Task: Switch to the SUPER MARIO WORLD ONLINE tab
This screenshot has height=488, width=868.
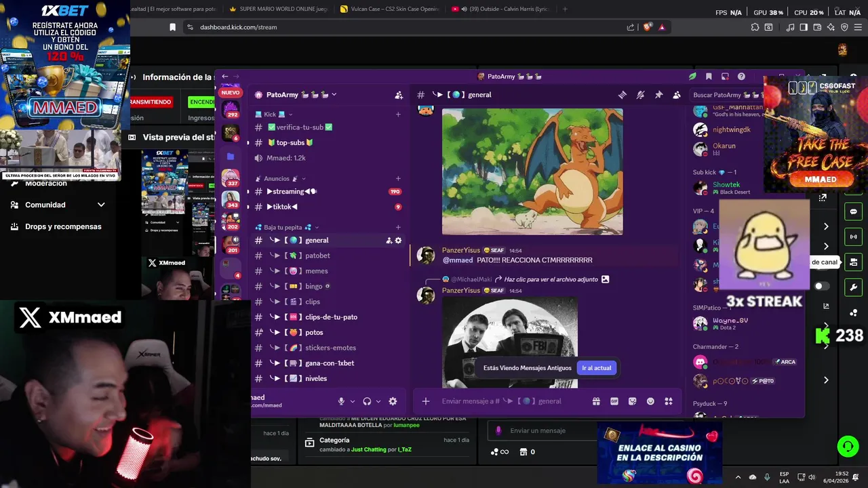Action: tap(278, 9)
